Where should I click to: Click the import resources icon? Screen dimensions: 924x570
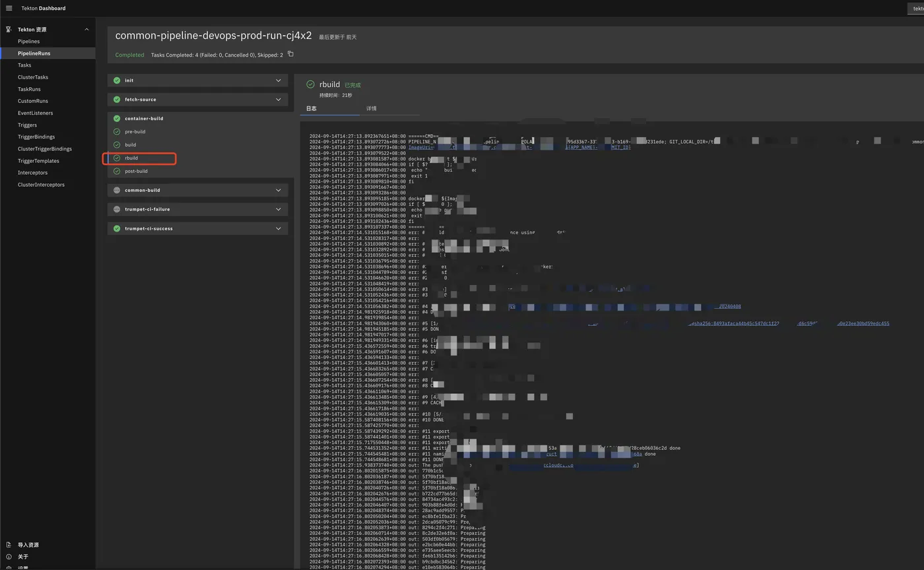(9, 545)
